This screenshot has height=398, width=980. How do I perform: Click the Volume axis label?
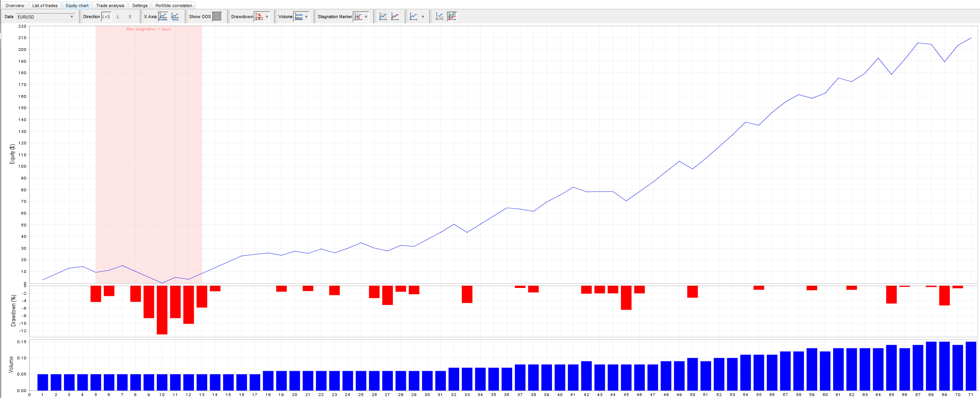(11, 364)
